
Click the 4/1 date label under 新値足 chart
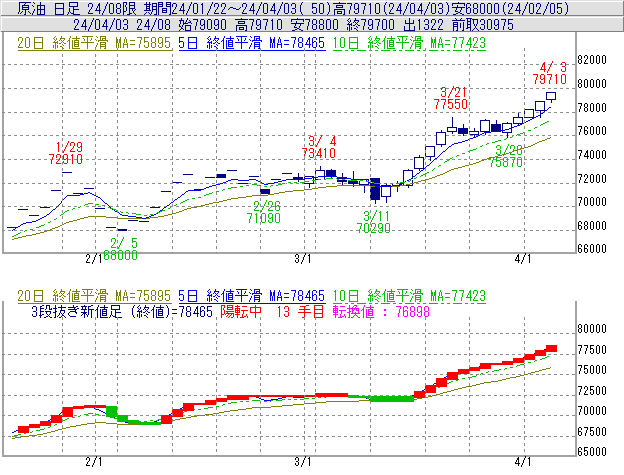click(523, 462)
